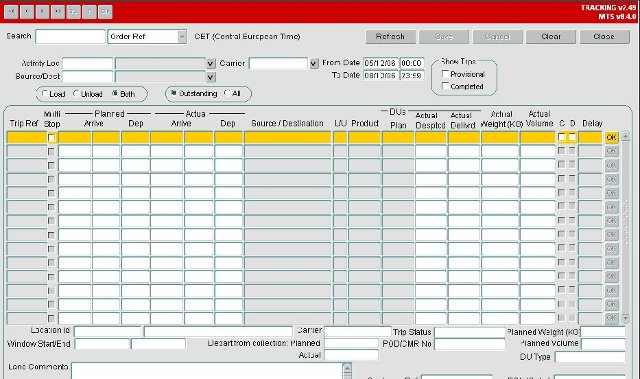Tick the Completed show trips checkbox
This screenshot has height=379, width=640.
point(445,86)
